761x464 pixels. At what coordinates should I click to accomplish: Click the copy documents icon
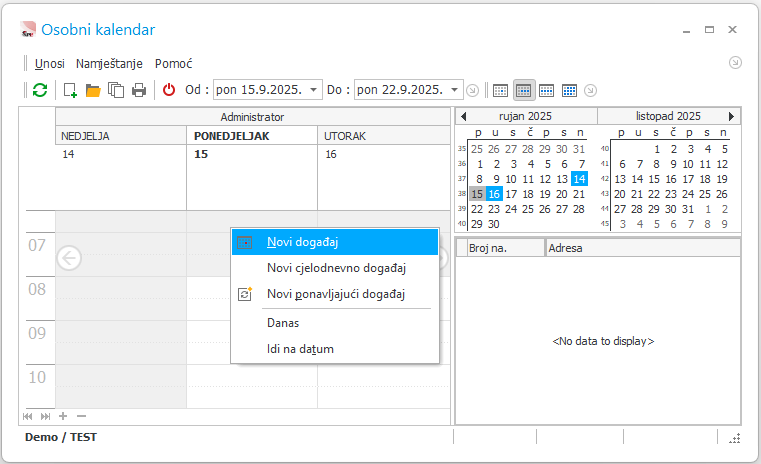pos(116,90)
